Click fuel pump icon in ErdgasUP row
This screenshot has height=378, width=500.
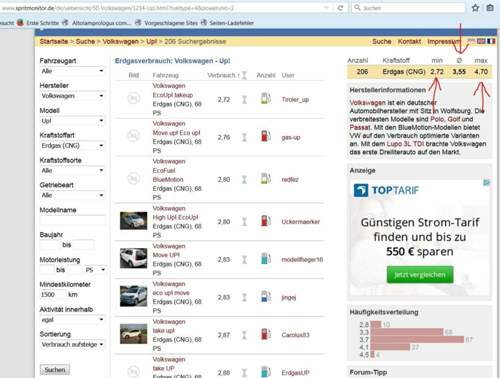(266, 372)
